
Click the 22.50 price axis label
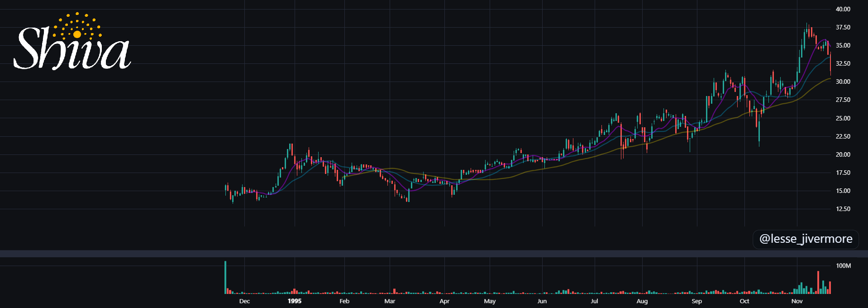pos(843,136)
